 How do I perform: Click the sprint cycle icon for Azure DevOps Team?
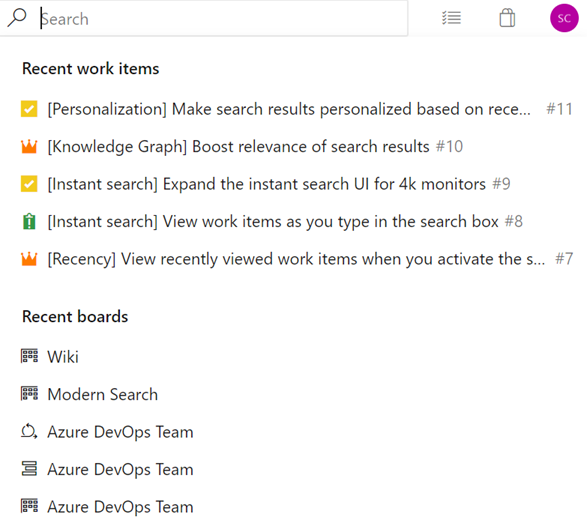29,431
